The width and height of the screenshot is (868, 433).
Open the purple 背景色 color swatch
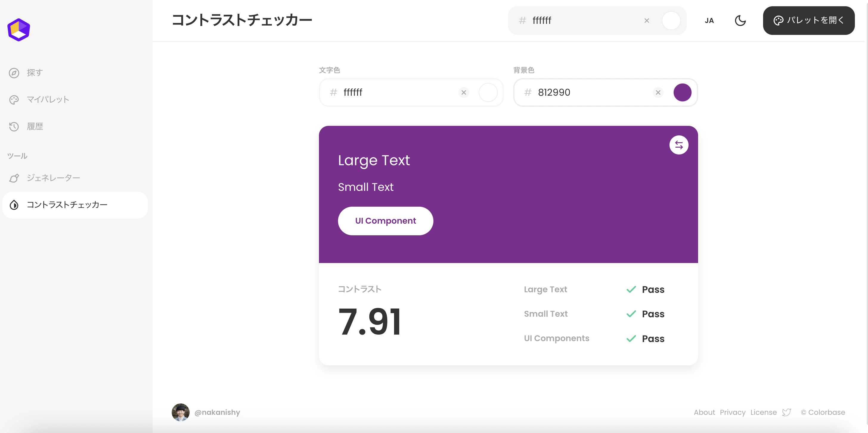point(682,92)
